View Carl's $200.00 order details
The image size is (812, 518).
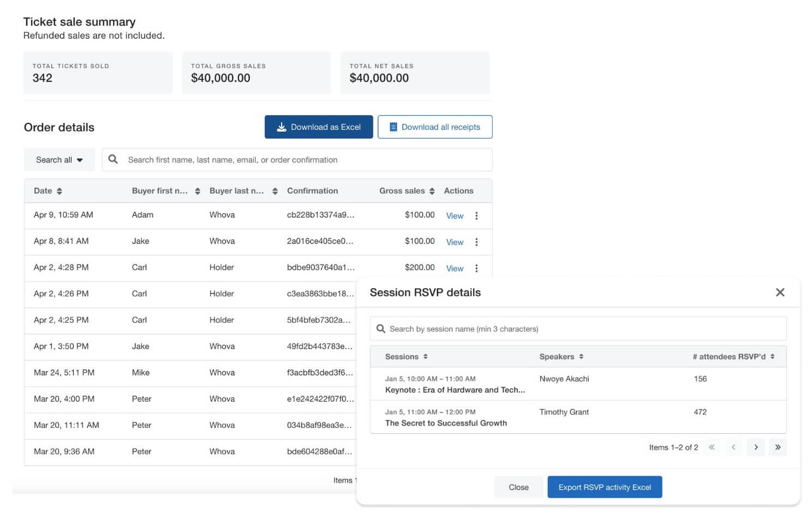click(x=455, y=268)
